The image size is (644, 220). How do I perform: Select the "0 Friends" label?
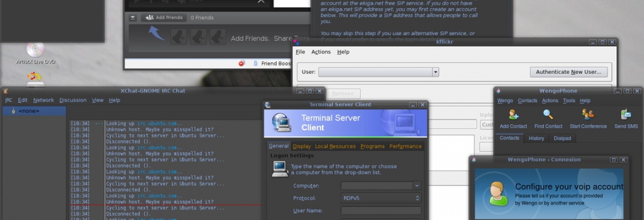[x=202, y=17]
